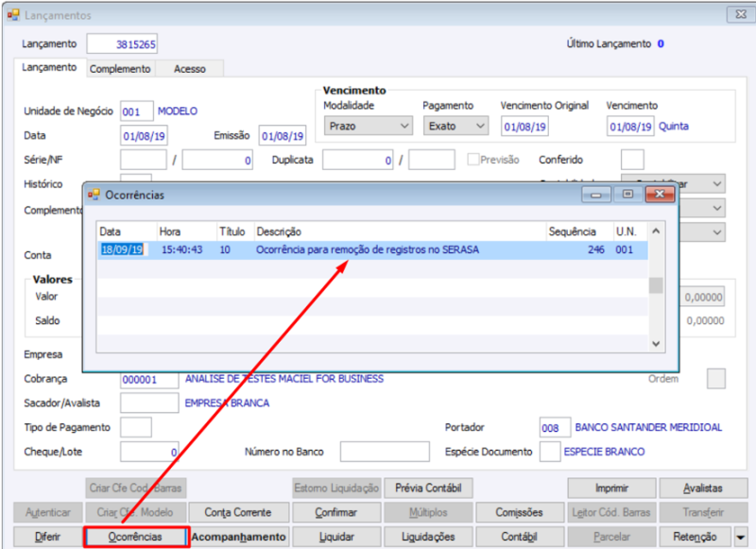Minimize the Ocorrências dialog
The height and width of the screenshot is (549, 756).
click(596, 195)
